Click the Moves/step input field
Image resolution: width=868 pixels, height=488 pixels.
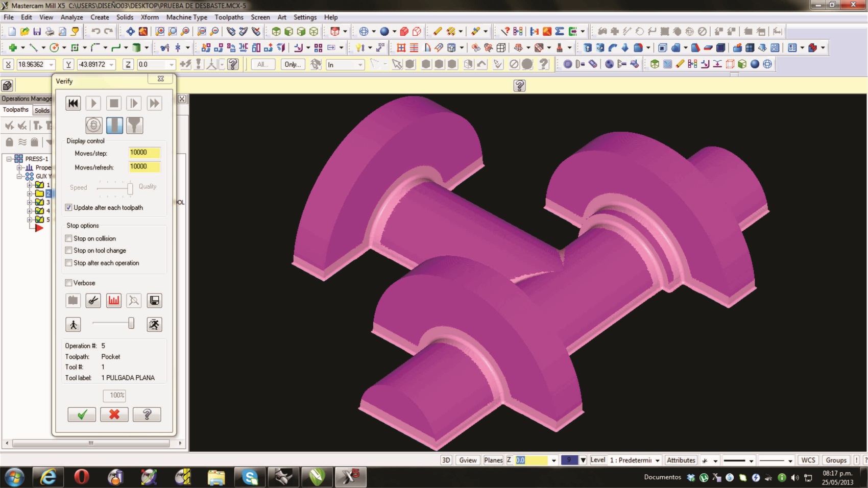pyautogui.click(x=144, y=153)
